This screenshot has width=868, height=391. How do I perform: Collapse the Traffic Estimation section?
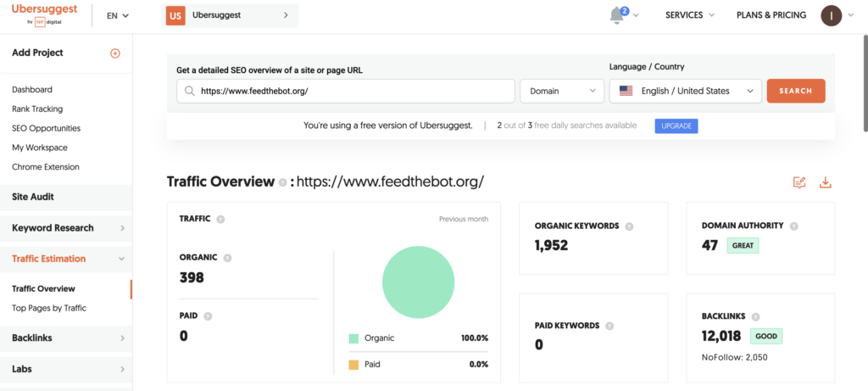(66, 259)
